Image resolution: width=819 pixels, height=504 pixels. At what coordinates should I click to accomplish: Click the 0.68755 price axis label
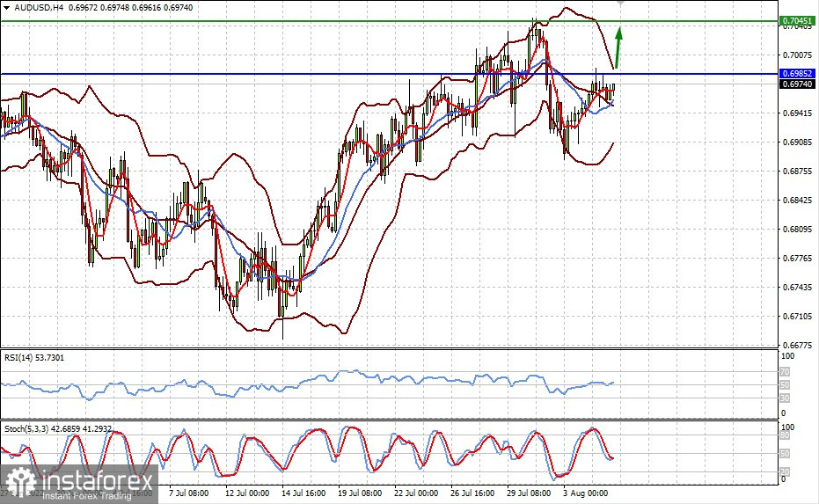pos(797,171)
